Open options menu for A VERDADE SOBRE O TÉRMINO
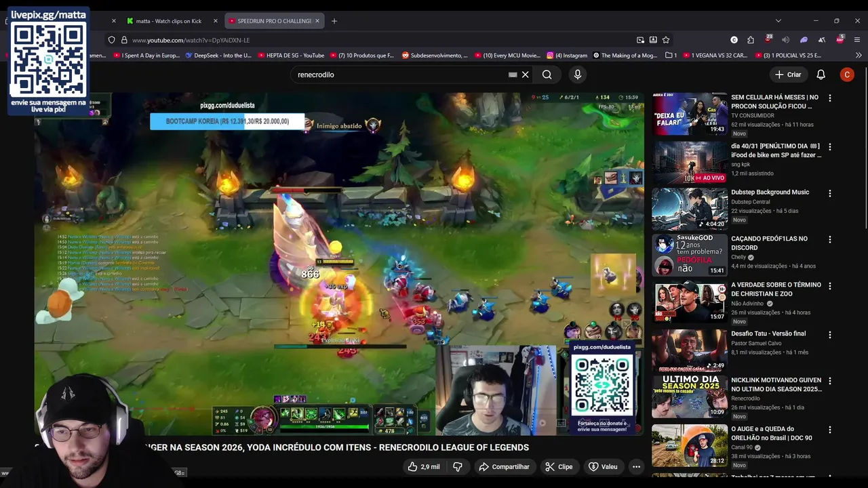This screenshot has width=868, height=488. (829, 286)
